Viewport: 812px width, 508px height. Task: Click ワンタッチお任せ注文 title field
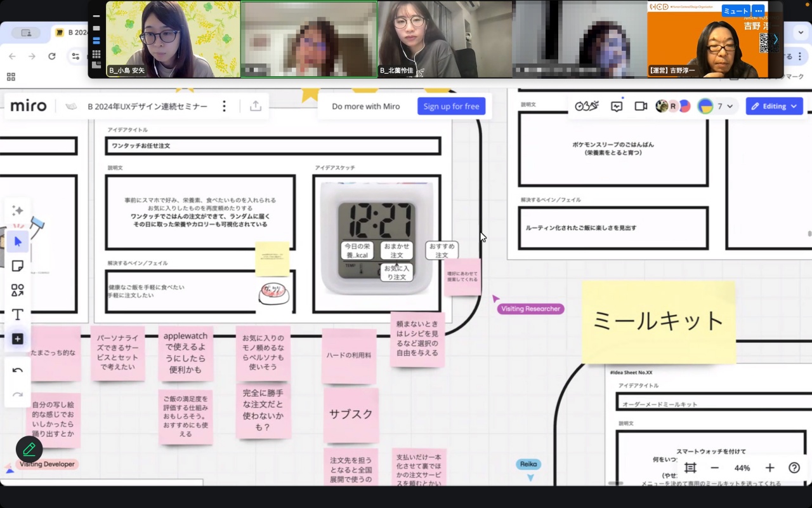[273, 145]
